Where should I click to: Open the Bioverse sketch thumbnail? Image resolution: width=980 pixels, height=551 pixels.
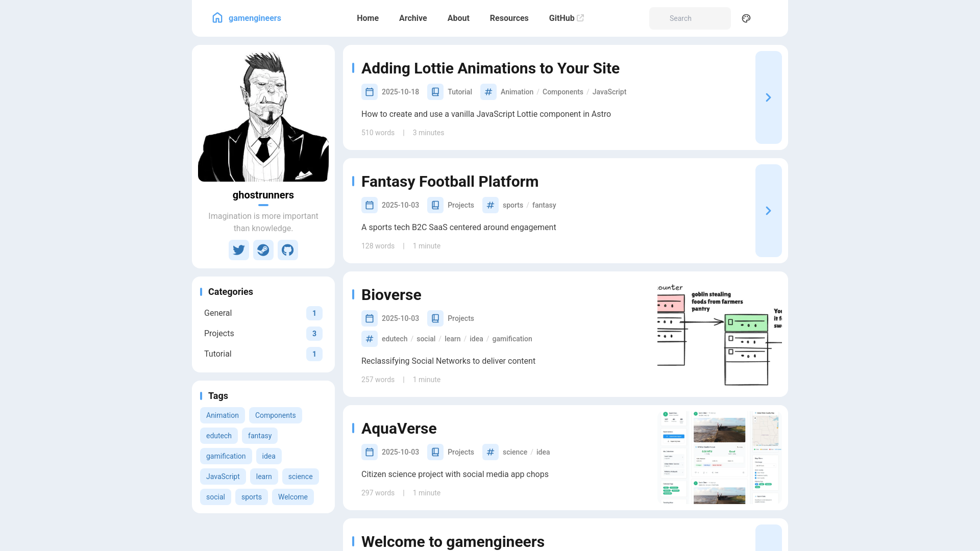719,334
